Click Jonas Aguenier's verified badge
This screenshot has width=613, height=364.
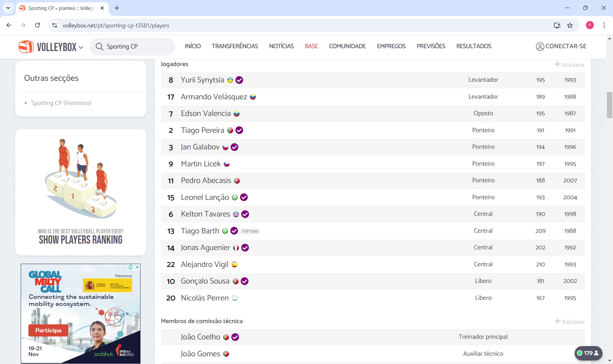pos(245,248)
